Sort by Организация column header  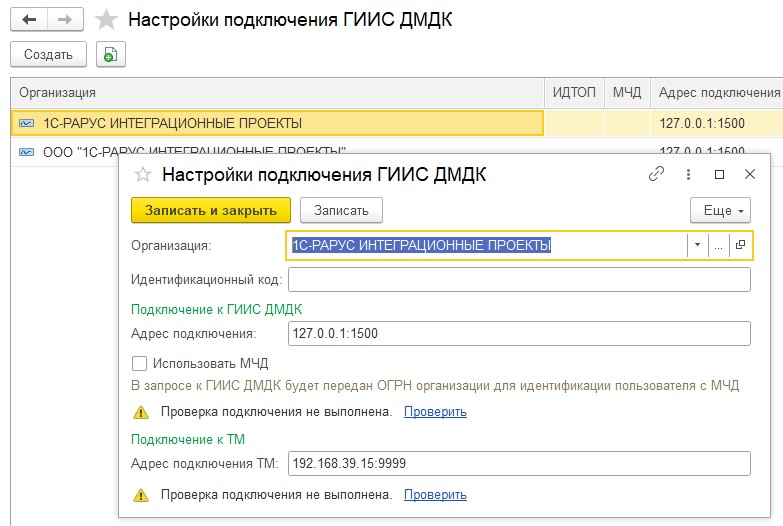click(x=277, y=92)
